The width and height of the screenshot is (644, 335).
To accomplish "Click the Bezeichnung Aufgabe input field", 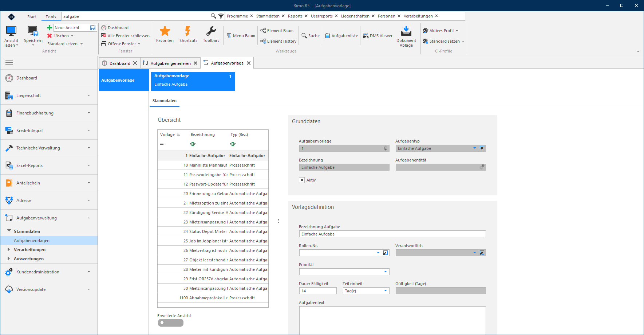I will pos(392,234).
